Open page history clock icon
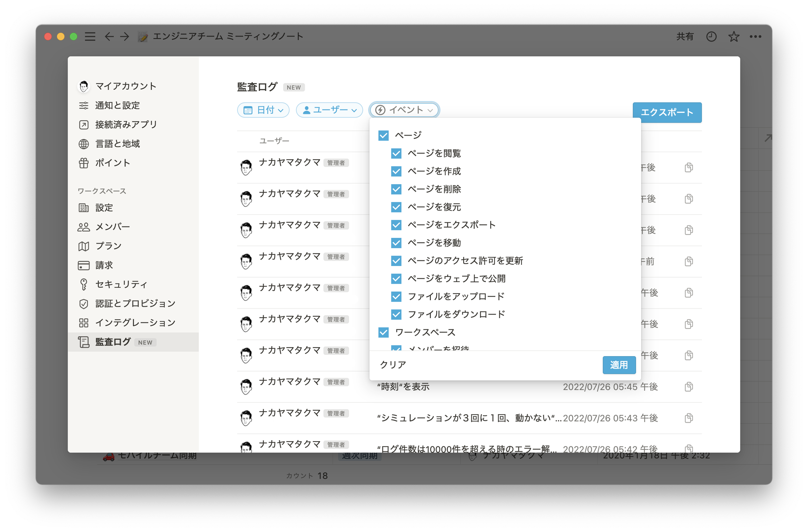 [711, 36]
